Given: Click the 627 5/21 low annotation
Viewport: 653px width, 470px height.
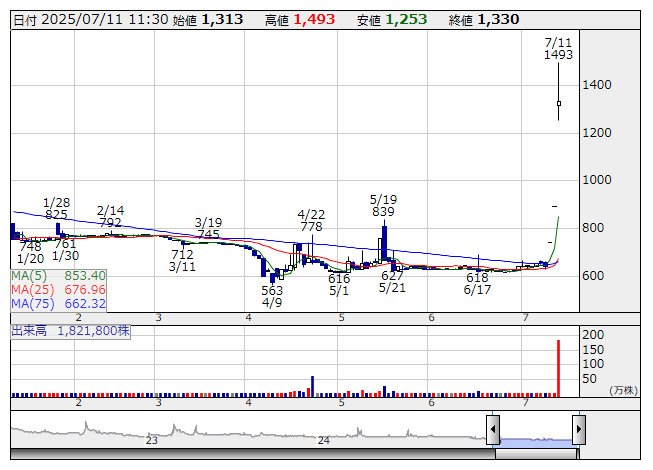Looking at the screenshot, I should (392, 281).
